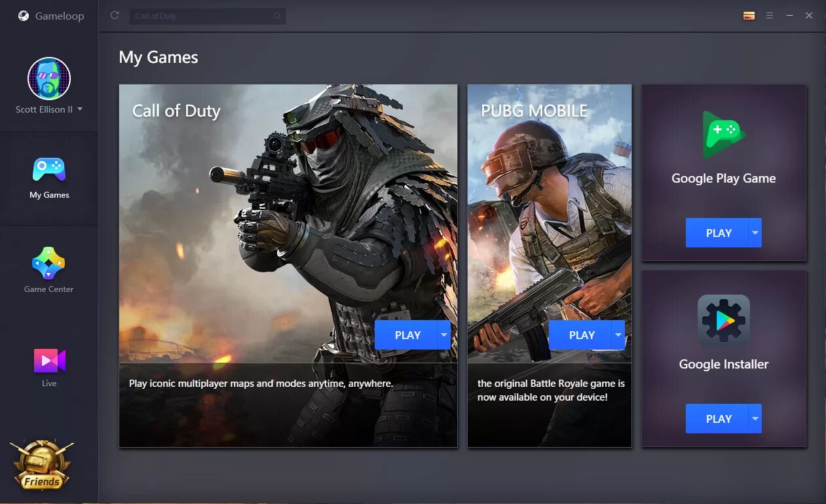Click the Gameloop logo icon
This screenshot has height=504, width=826.
click(x=23, y=16)
